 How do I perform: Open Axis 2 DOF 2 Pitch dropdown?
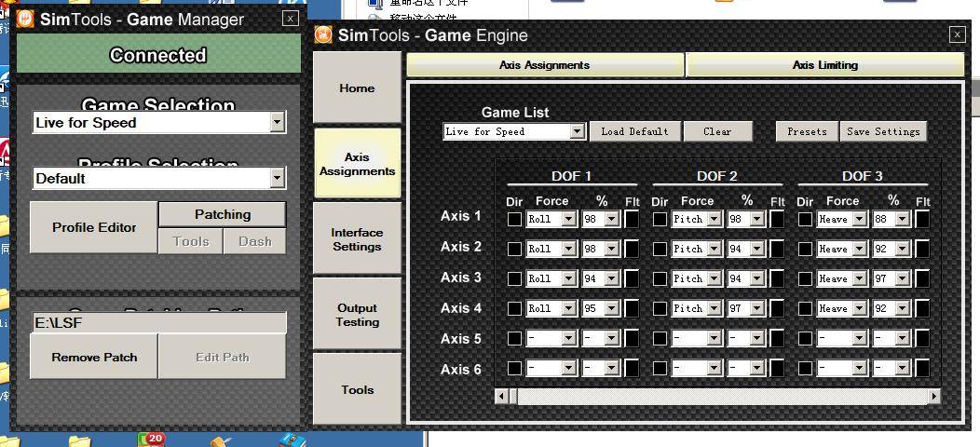pos(715,249)
